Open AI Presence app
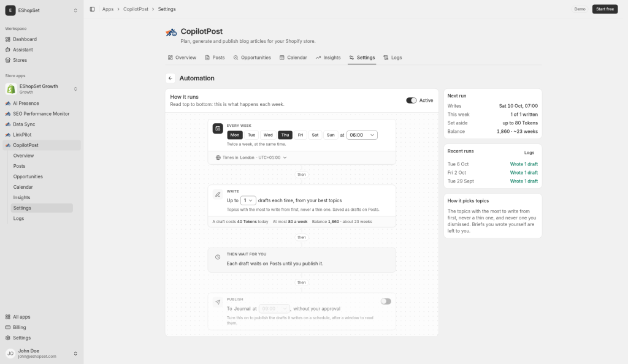This screenshot has width=628, height=364. click(x=42, y=103)
